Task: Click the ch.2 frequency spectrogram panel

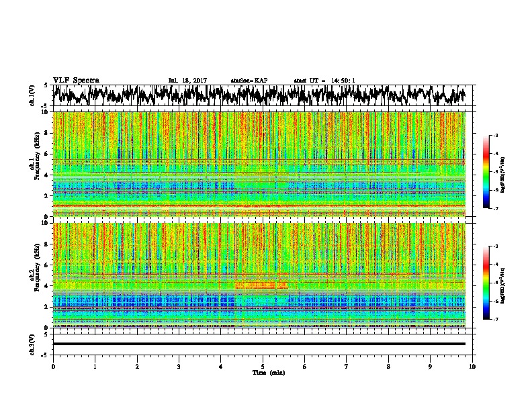Action: (x=259, y=275)
